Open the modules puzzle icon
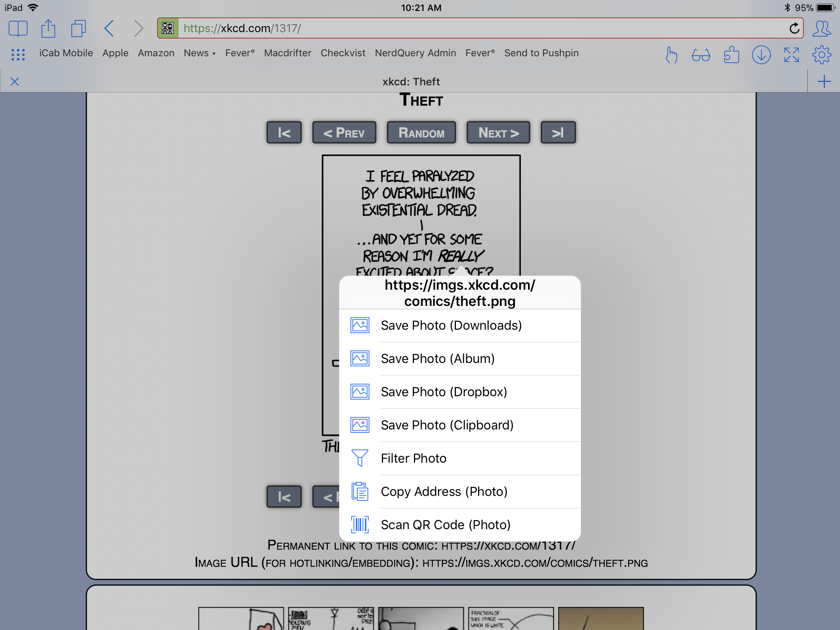The width and height of the screenshot is (840, 630). tap(731, 55)
